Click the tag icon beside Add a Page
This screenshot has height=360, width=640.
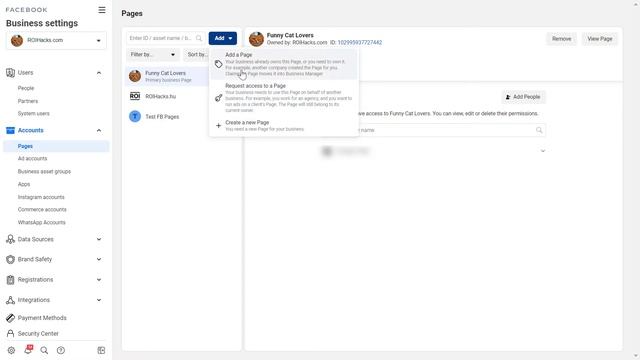218,64
